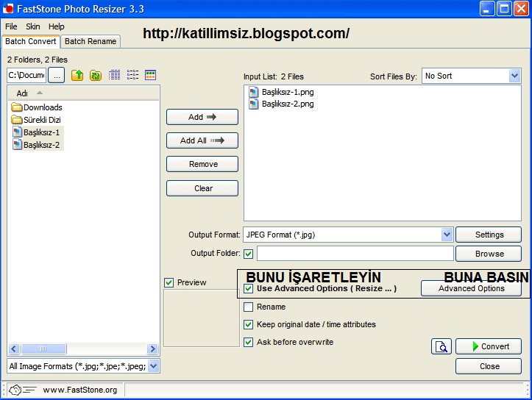Screen dimensions: 532x400
Task: Click the Remove button
Action: click(x=202, y=164)
